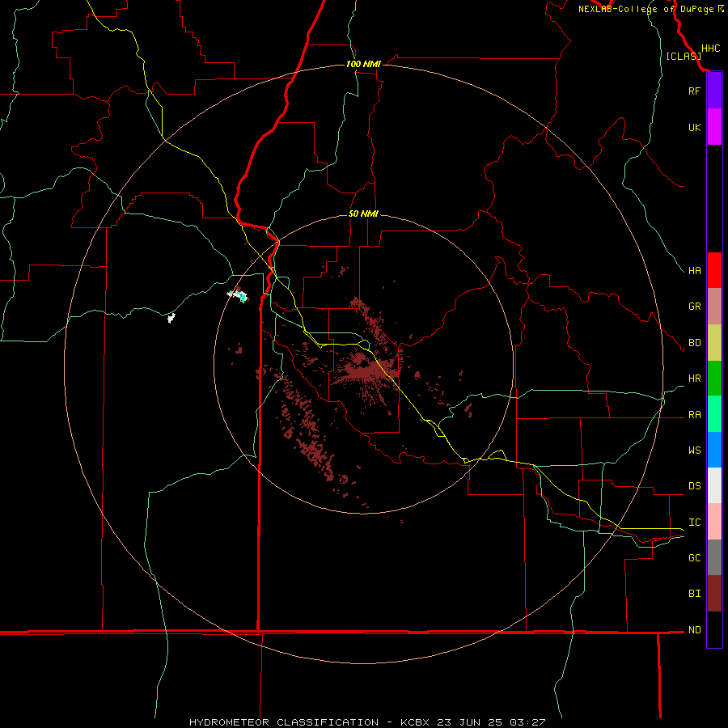Click the white-green rain echo northwest of radar
Screen dimensions: 728x728
tap(238, 294)
